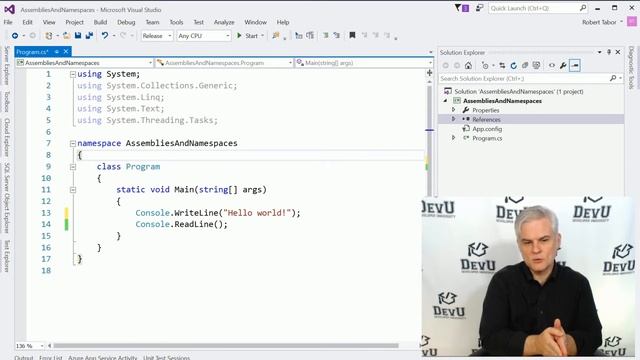Close the Program.cs tab
Screen dimensions: 640x360
[66, 51]
